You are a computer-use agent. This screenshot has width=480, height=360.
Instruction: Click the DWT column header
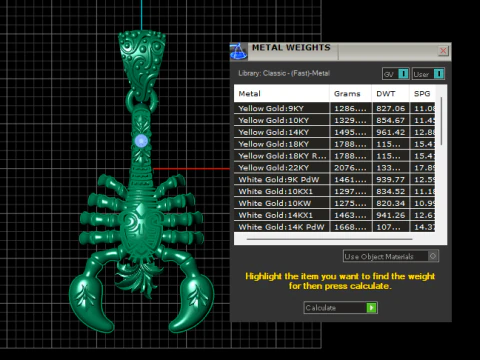click(390, 94)
